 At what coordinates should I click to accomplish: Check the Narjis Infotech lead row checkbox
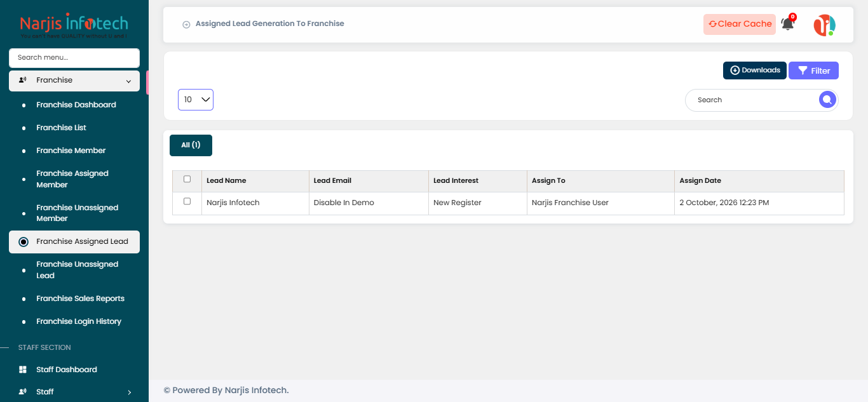click(187, 201)
